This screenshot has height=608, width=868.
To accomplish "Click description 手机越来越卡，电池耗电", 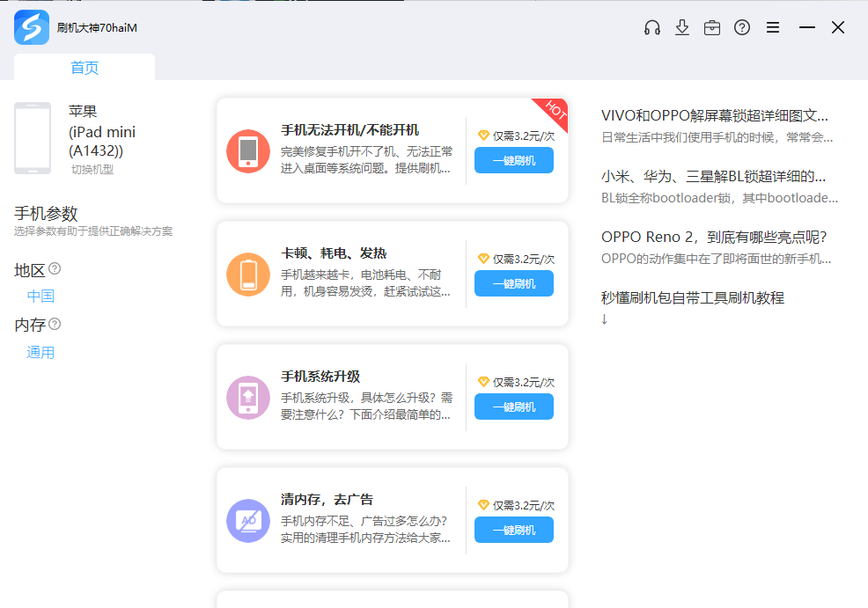I will point(365,283).
